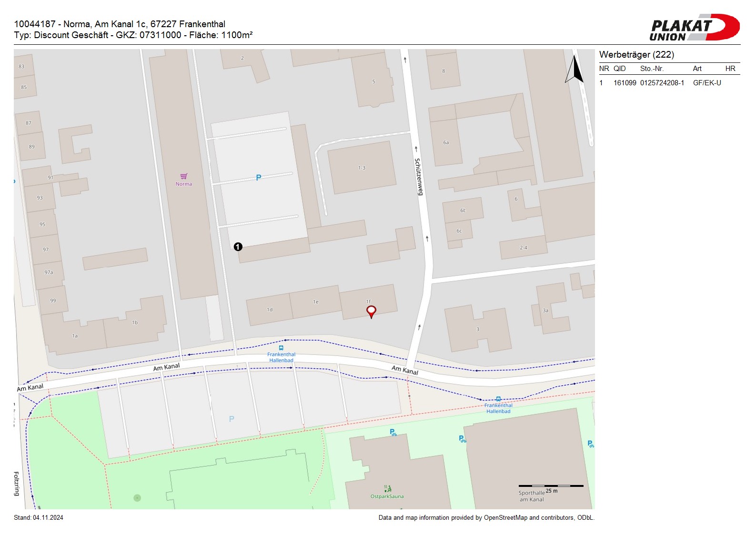
Task: Click building number 89
Action: coord(31,147)
